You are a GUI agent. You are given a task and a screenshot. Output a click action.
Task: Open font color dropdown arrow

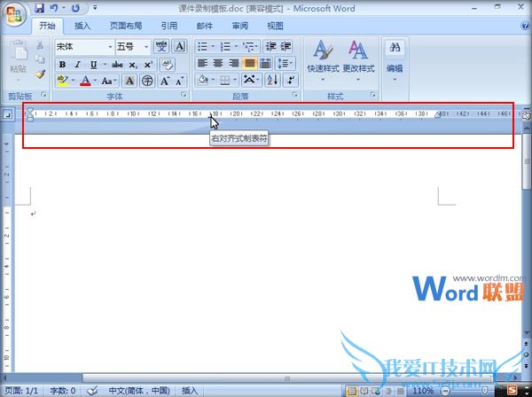coord(96,81)
